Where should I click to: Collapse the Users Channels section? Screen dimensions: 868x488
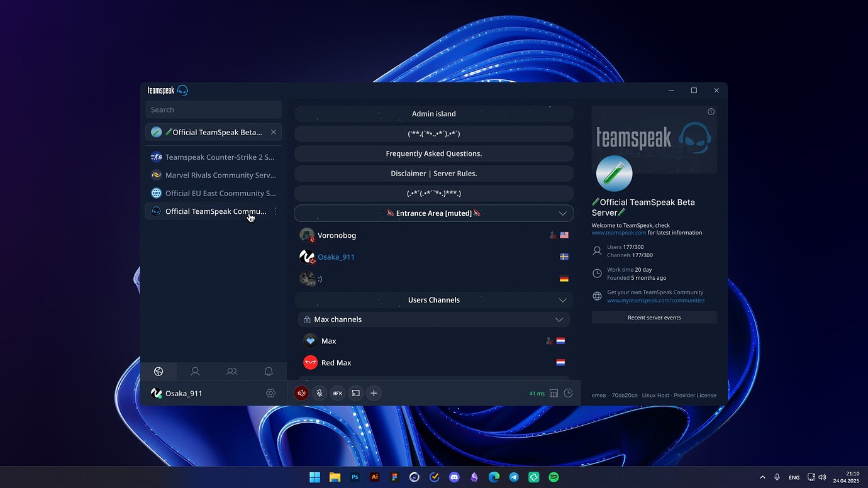pos(562,300)
